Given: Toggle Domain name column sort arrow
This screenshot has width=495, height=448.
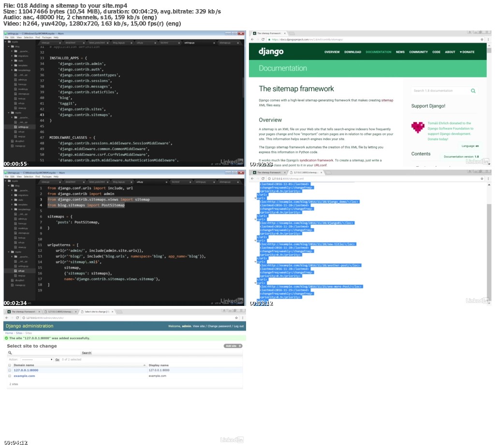Looking at the screenshot, I should (144, 365).
